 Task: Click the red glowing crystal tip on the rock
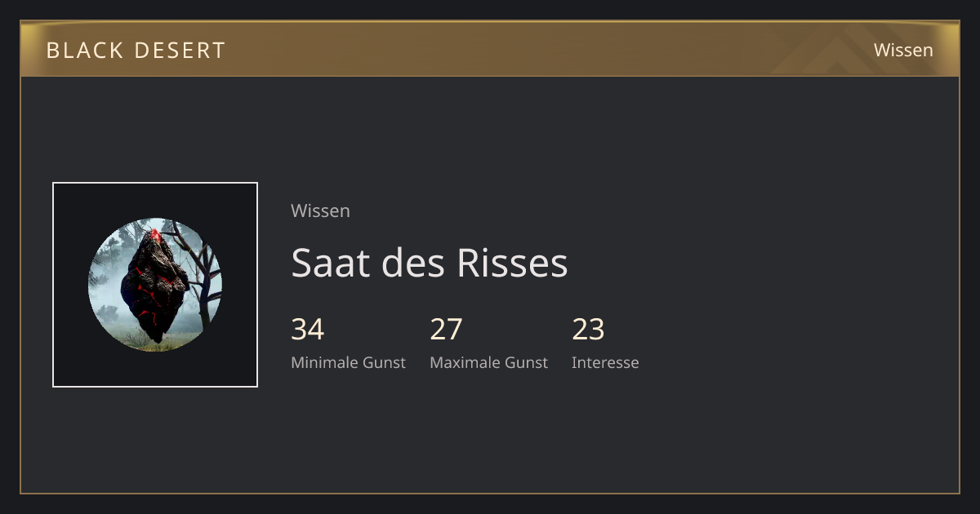point(154,235)
